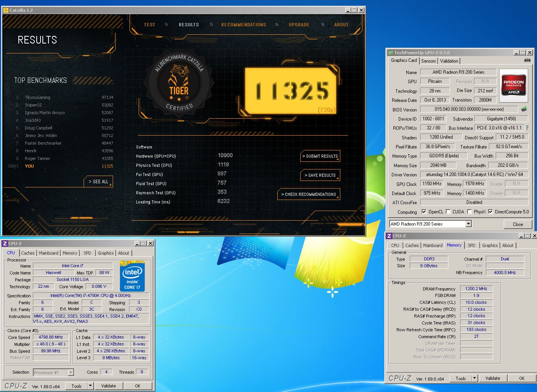This screenshot has height=392, width=537.
Task: Click the Core Speed value 4798.88 MHz
Action: (x=51, y=337)
